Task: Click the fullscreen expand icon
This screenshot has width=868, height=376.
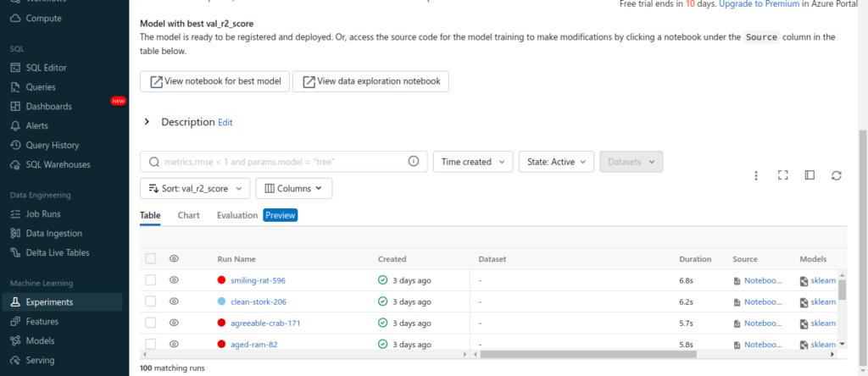Action: [783, 175]
